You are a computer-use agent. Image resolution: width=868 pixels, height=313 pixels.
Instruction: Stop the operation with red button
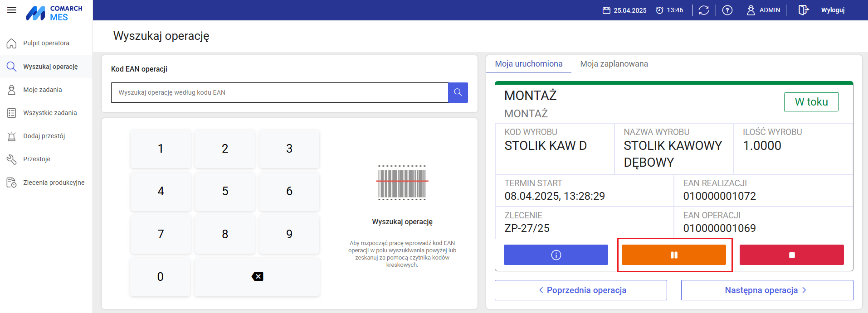pos(791,255)
